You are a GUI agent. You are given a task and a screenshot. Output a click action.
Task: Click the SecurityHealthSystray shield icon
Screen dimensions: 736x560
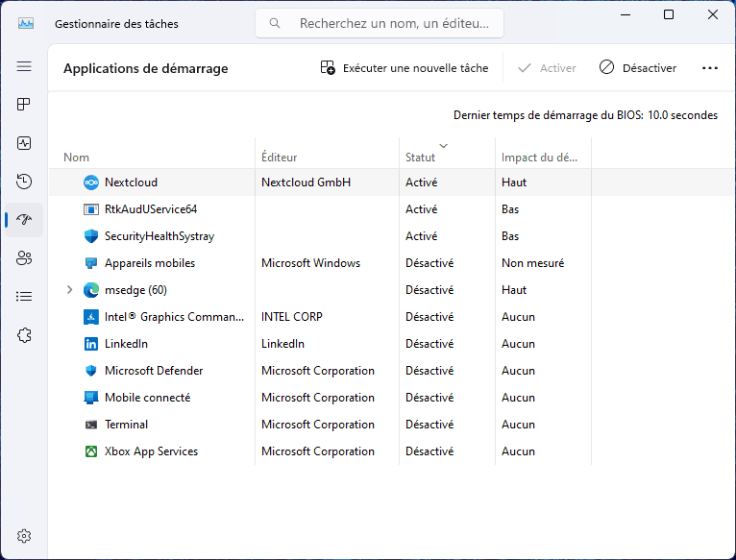click(x=91, y=236)
